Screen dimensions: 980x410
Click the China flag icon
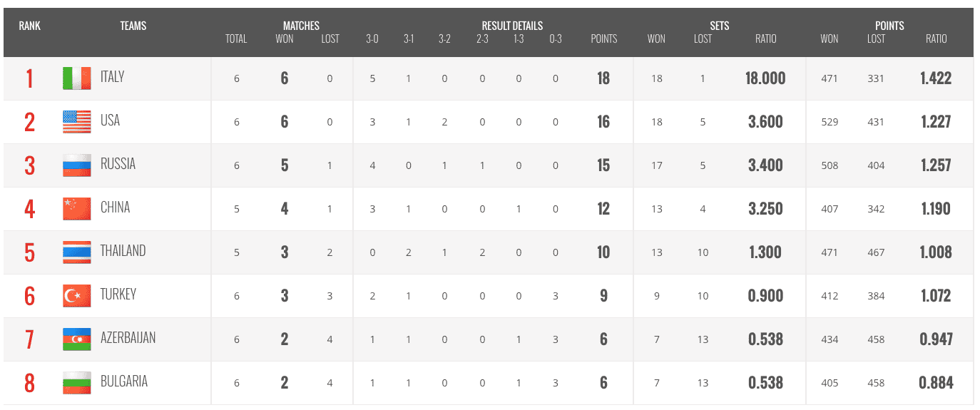[x=77, y=209]
